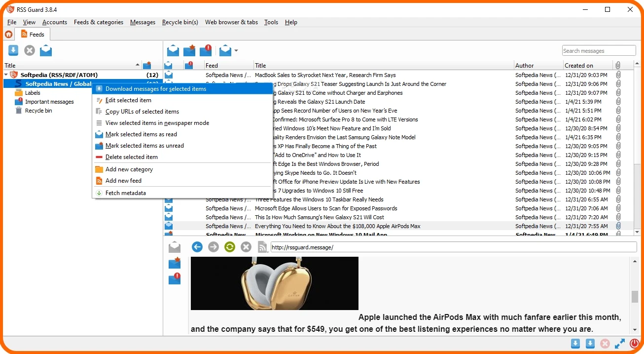Screen dimensions: 644x354
Task: Open the View menu
Action: coord(29,22)
